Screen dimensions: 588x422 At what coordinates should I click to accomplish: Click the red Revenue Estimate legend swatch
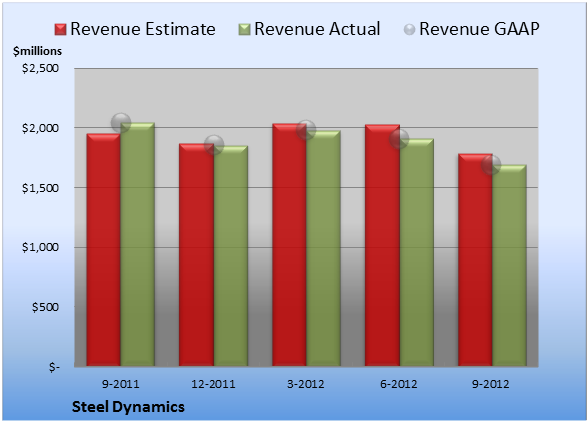[x=60, y=29]
